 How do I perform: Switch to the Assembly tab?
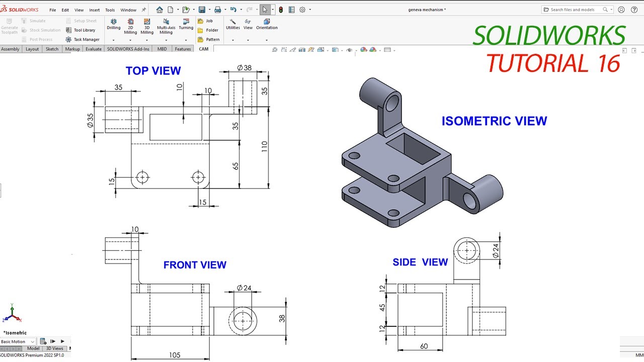pyautogui.click(x=10, y=49)
